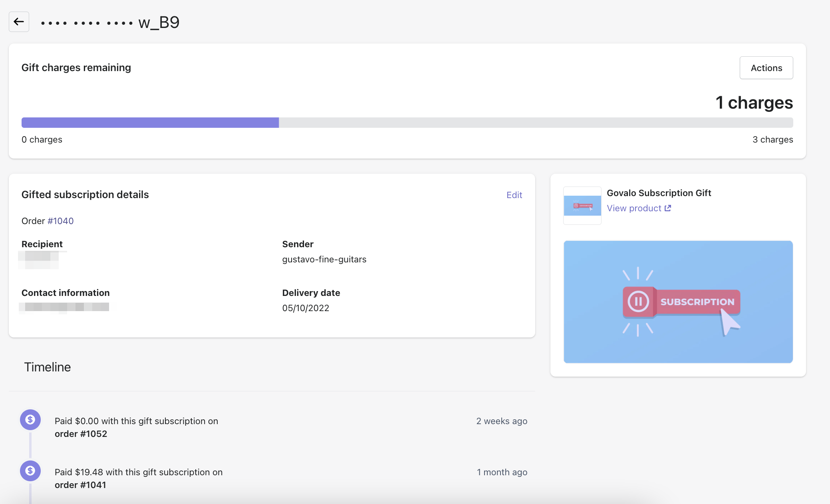Open the Actions menu

[766, 68]
